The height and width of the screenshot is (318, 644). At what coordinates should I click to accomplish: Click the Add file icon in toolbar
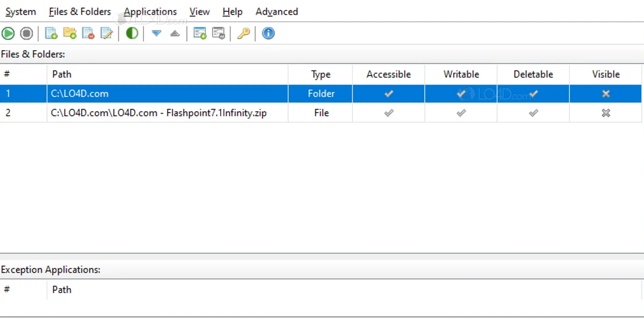(51, 33)
